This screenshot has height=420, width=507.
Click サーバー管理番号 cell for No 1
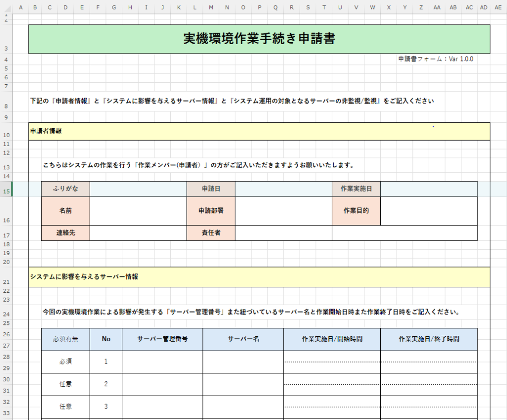click(162, 362)
